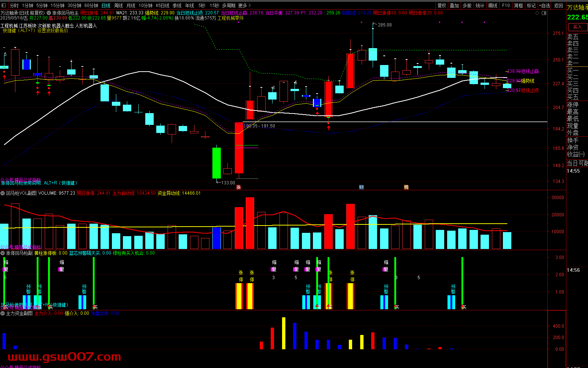
Task: Click the 叠加 overlay button
Action: coord(454,6)
